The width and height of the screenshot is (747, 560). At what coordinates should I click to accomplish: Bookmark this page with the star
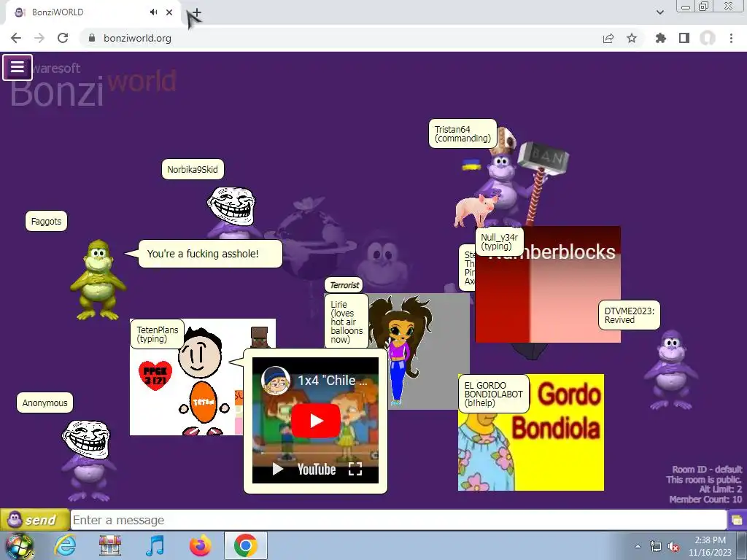click(x=632, y=38)
